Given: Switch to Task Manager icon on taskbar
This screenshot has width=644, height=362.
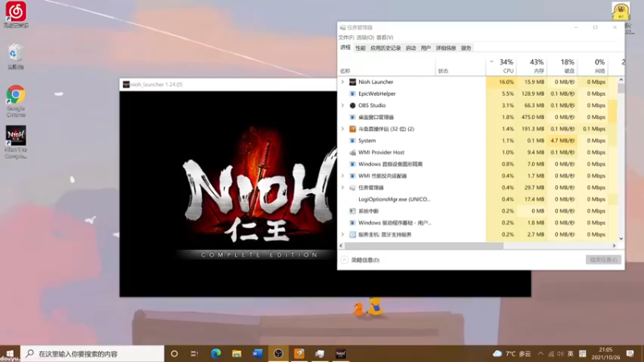Looking at the screenshot, I should click(x=320, y=353).
